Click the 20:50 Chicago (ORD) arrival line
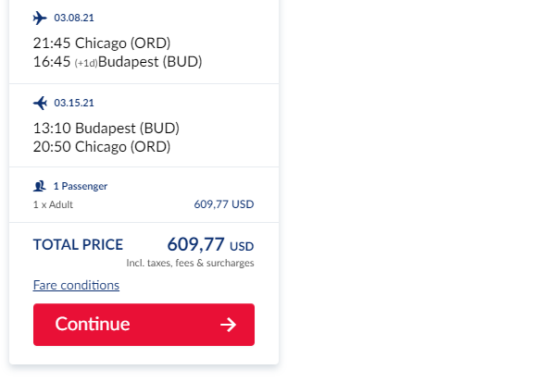Image resolution: width=550 pixels, height=382 pixels. click(x=102, y=147)
